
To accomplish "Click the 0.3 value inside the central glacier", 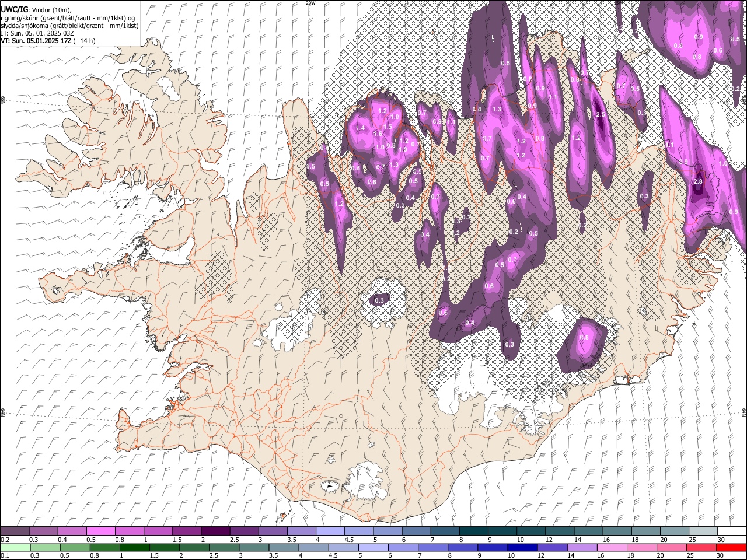I will [379, 300].
